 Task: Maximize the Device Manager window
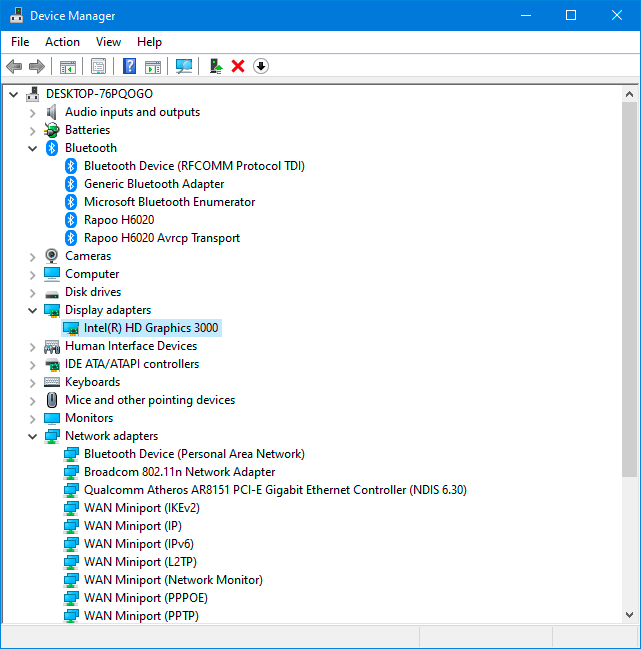(x=571, y=15)
